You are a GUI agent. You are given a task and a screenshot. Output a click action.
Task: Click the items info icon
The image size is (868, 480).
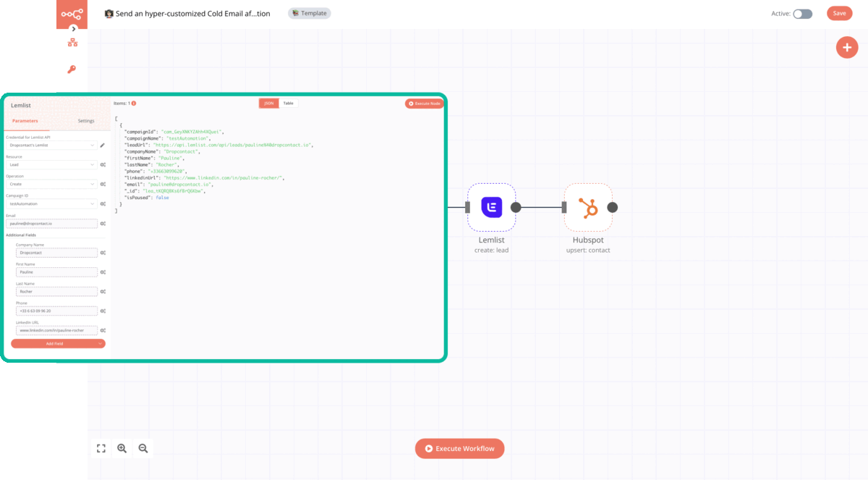point(134,104)
